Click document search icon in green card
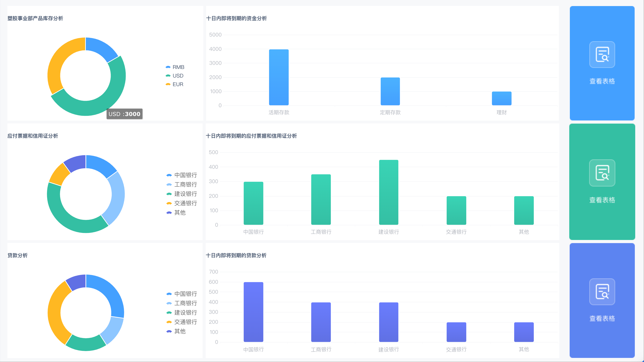Viewport: 644px width, 362px height. [602, 173]
